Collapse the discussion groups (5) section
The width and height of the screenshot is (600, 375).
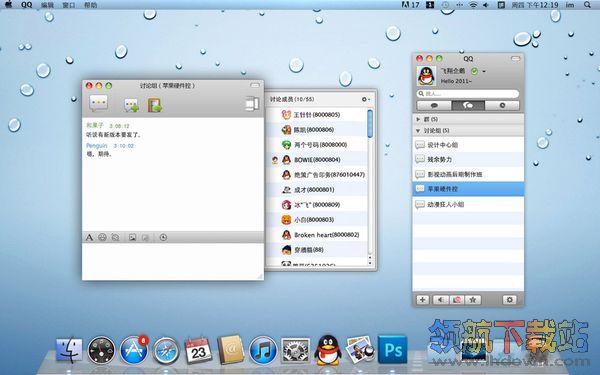(x=468, y=130)
